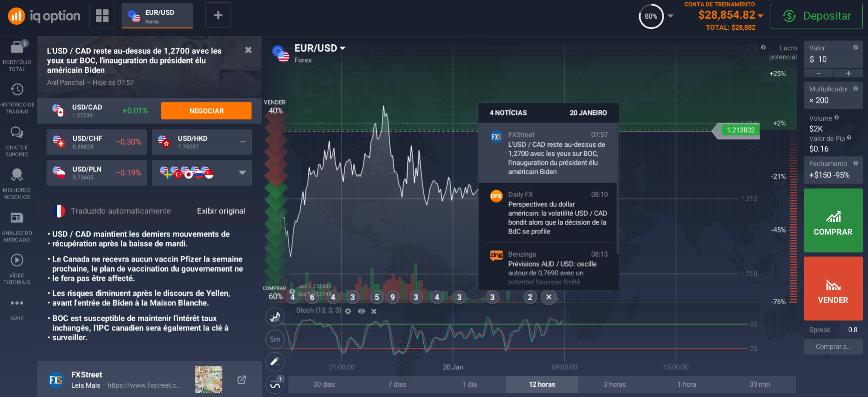Screen dimensions: 868x397
Task: Expand the 80% sentiment dropdown arrow
Action: pos(671,16)
